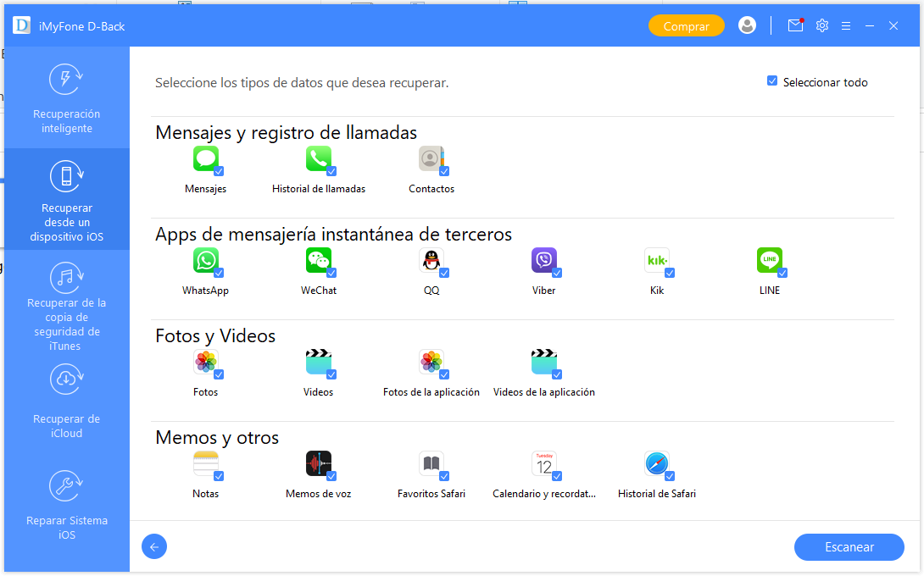
Task: Click the Calendario y recordatorios icon
Action: pos(544,463)
